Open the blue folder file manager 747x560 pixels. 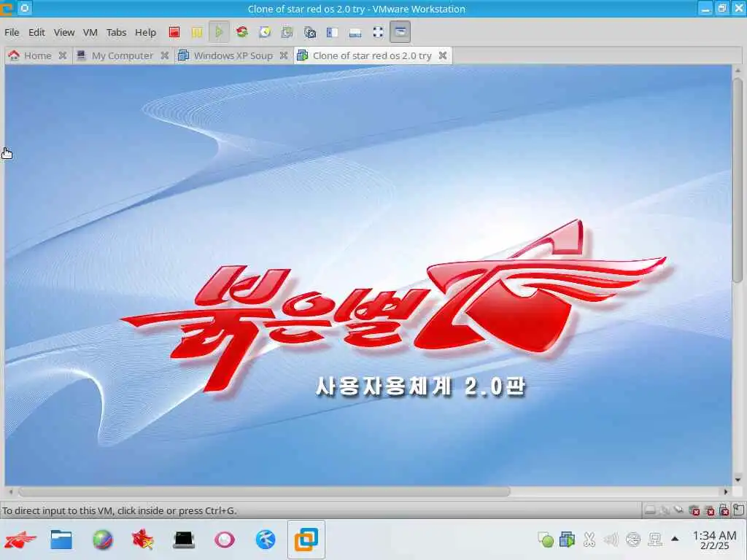(x=61, y=540)
